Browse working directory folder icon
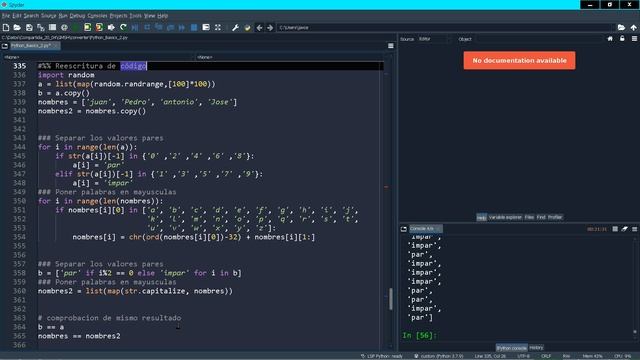The width and height of the screenshot is (640, 360). [x=621, y=27]
